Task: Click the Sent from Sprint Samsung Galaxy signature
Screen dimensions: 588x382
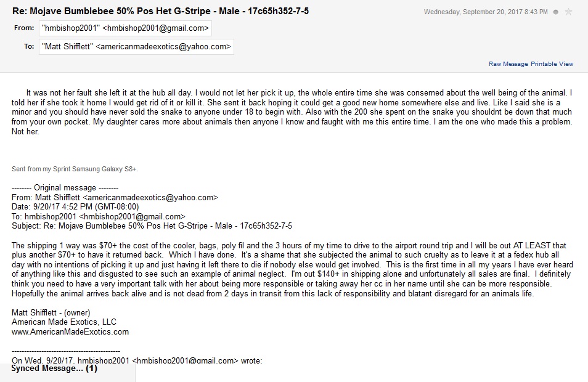Action: click(75, 169)
